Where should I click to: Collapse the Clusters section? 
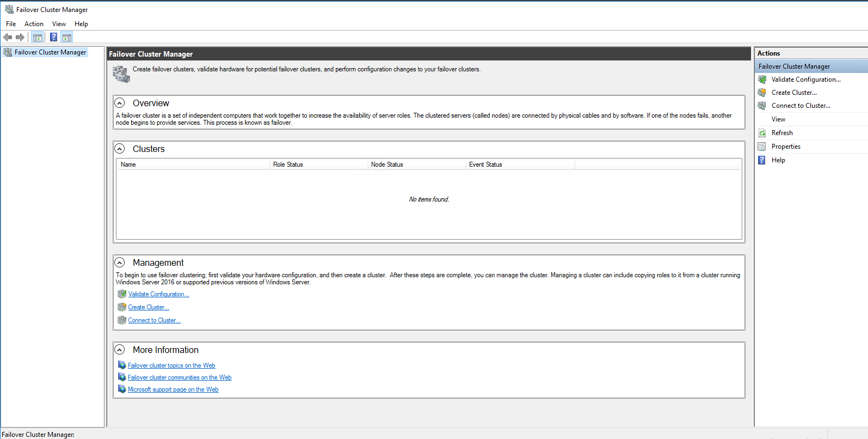(x=120, y=149)
